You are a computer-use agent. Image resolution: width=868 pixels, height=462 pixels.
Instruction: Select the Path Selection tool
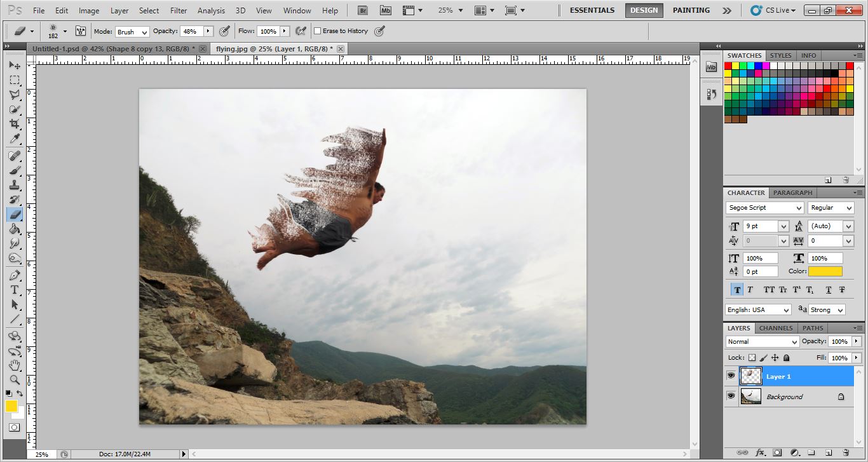[15, 304]
